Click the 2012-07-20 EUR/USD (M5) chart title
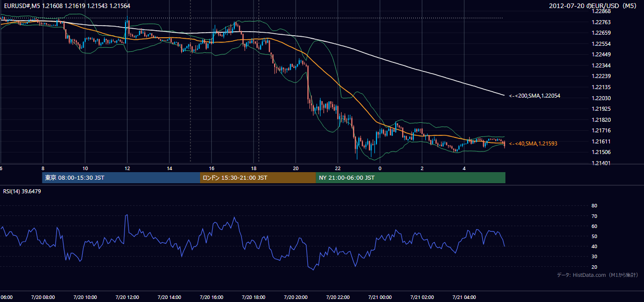This screenshot has width=644, height=302. pos(594,6)
